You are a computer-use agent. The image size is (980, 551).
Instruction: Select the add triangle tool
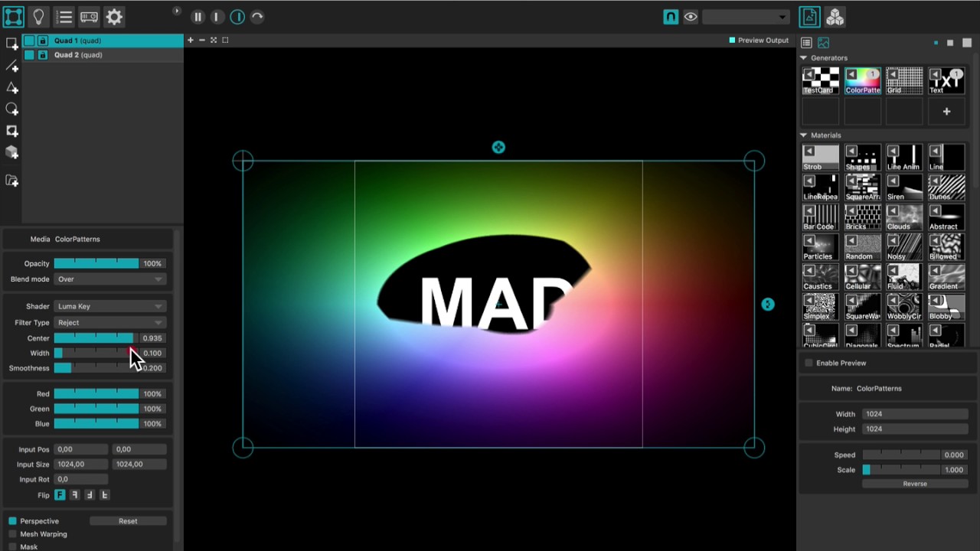pos(11,87)
